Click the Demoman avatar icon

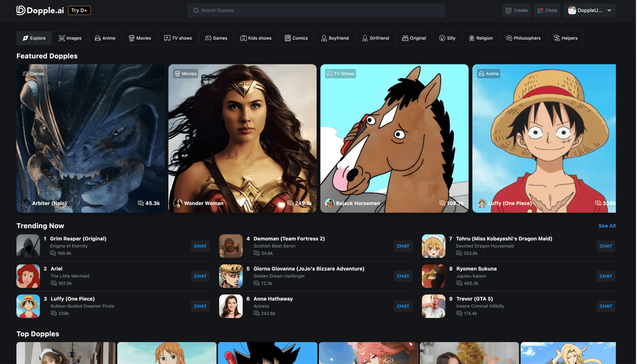point(231,246)
